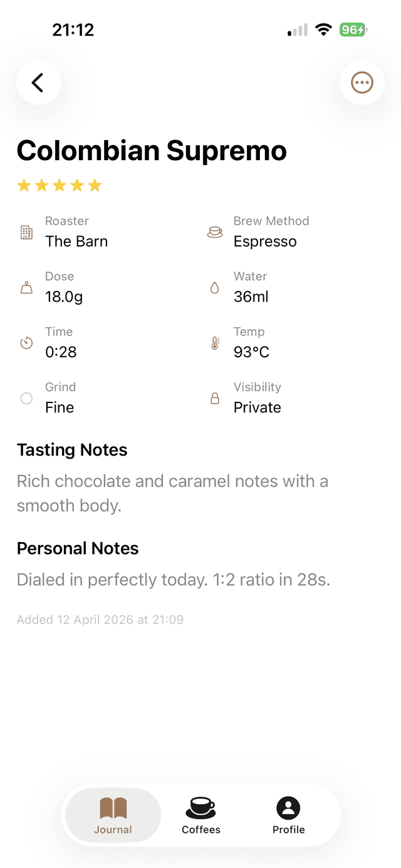This screenshot has width=401, height=868.
Task: Switch to the Journal tab
Action: click(113, 815)
